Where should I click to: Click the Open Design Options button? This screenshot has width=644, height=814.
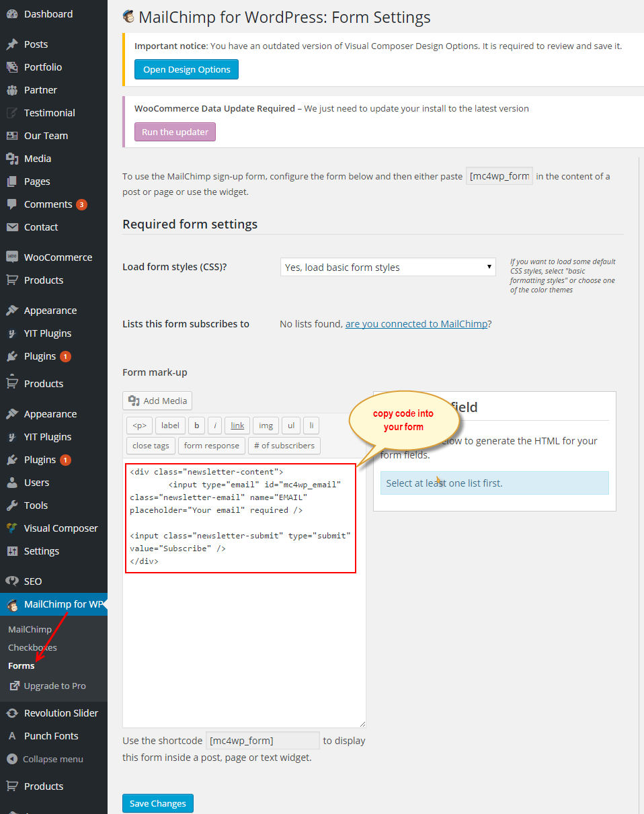point(186,70)
